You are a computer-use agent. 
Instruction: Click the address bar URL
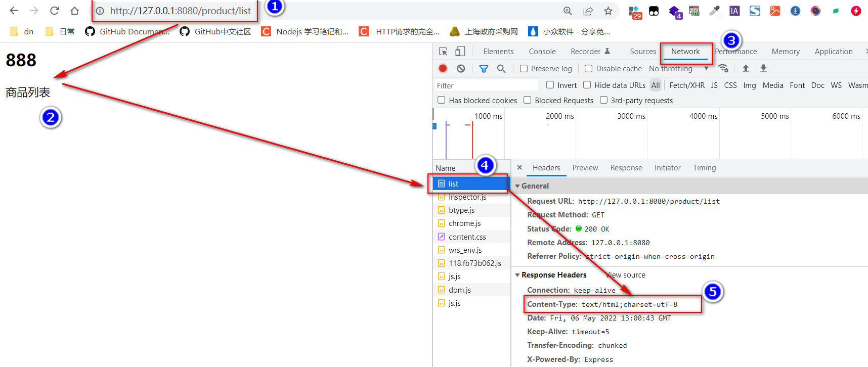click(181, 11)
